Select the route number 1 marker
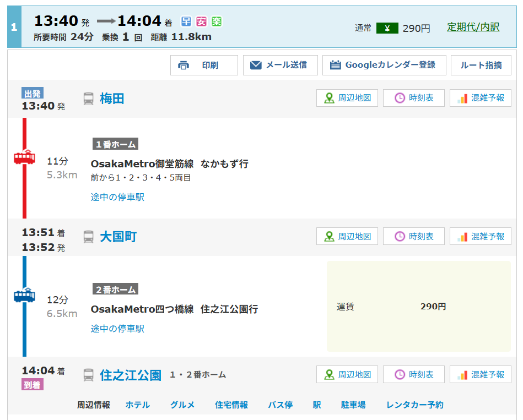The height and width of the screenshot is (420, 523). (x=14, y=27)
